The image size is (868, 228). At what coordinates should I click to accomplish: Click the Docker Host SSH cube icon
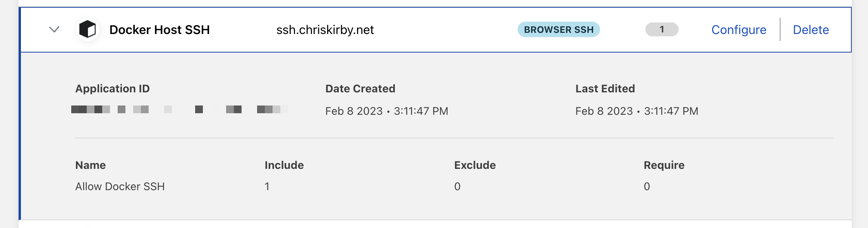[x=87, y=29]
